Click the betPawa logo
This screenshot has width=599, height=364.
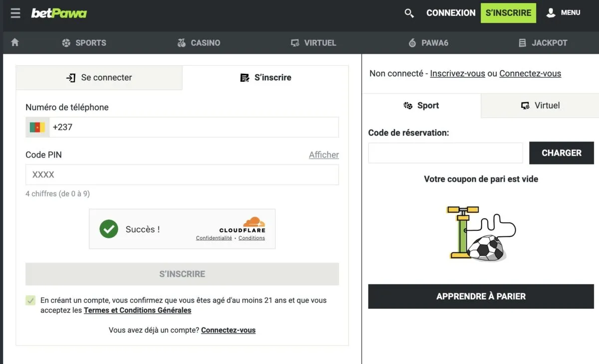[59, 13]
